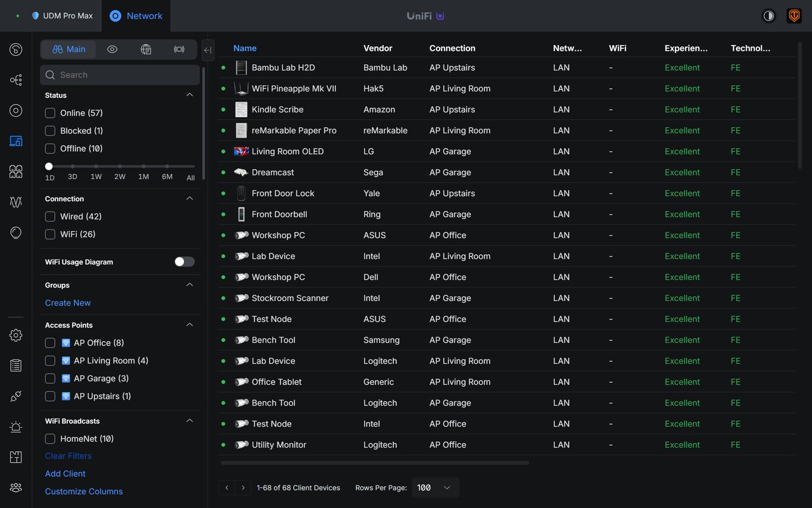Set time range slider to 1M
The height and width of the screenshot is (508, 812).
[143, 166]
